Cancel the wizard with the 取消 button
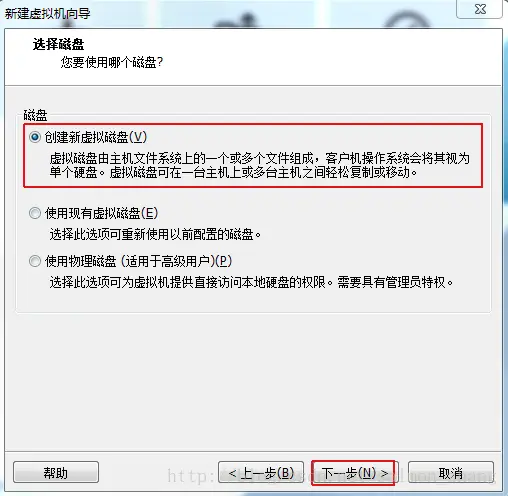This screenshot has width=508, height=496. pos(451,472)
